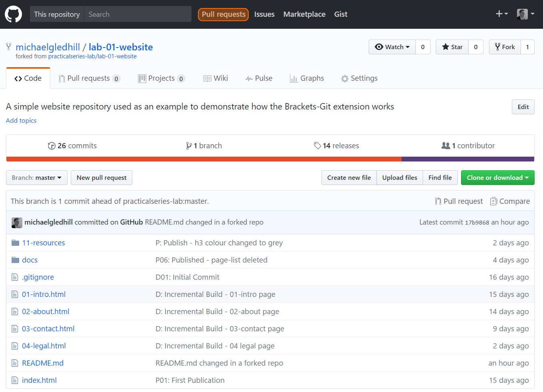Image resolution: width=543 pixels, height=392 pixels.
Task: Focus the Search input field
Action: click(138, 14)
